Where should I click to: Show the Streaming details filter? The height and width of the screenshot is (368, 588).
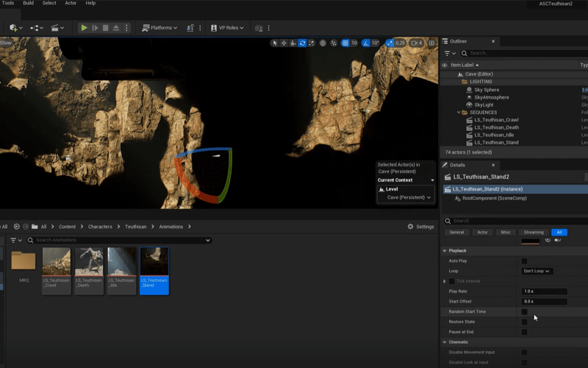[534, 232]
